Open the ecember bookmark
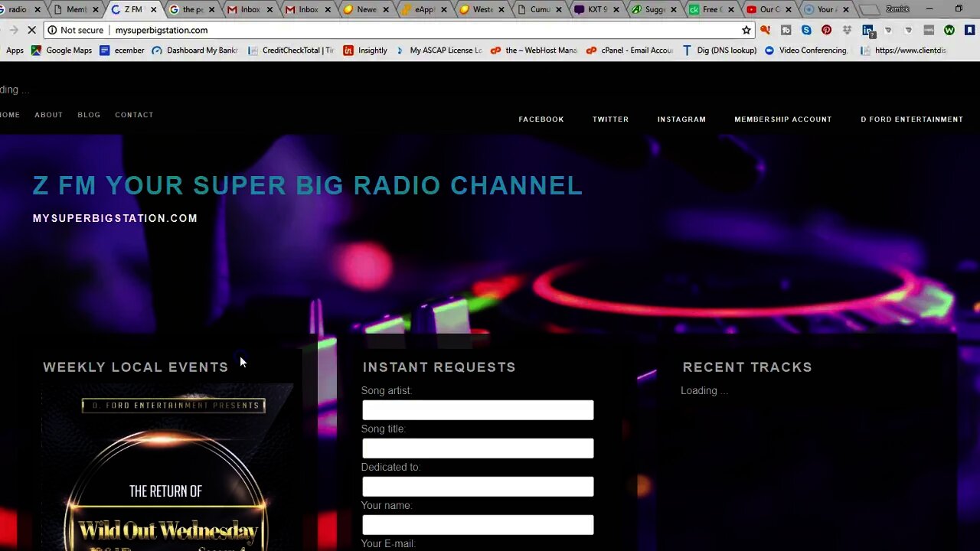The height and width of the screenshot is (551, 980). pyautogui.click(x=122, y=51)
